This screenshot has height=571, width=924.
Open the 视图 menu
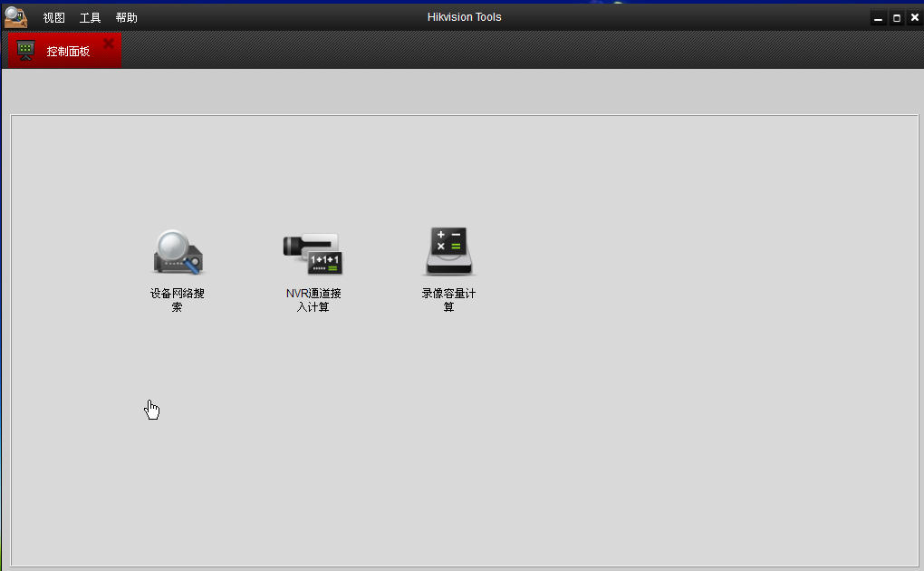point(53,16)
